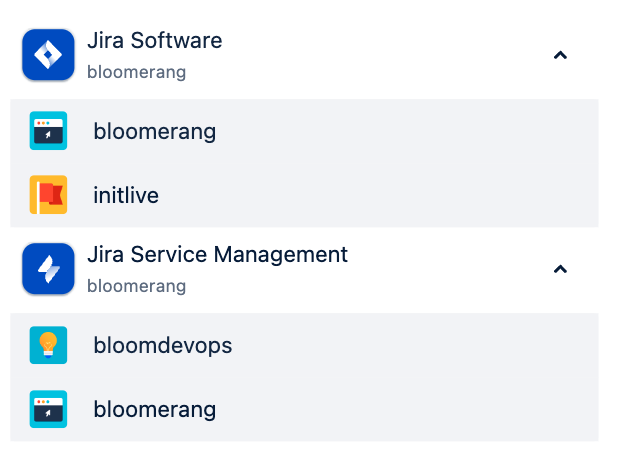This screenshot has width=622, height=452.
Task: Open bloomerang project under Jira Service Management
Action: point(155,410)
